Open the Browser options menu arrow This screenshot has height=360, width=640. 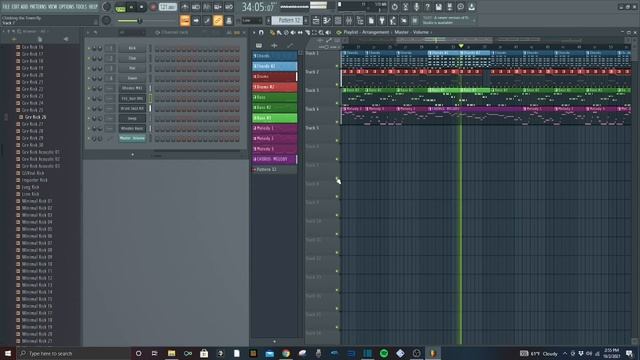(x=4, y=31)
